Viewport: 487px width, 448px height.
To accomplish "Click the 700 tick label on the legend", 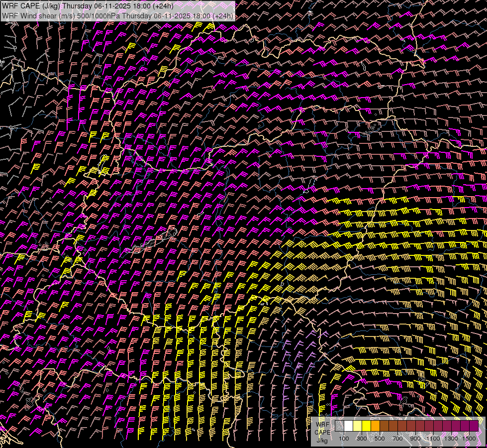I will (397, 439).
